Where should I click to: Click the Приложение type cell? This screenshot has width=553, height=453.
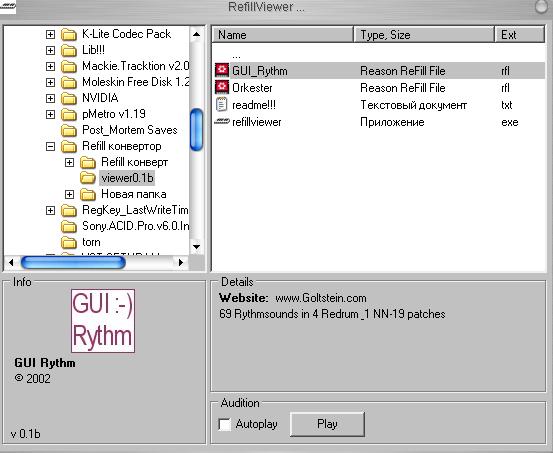point(392,122)
